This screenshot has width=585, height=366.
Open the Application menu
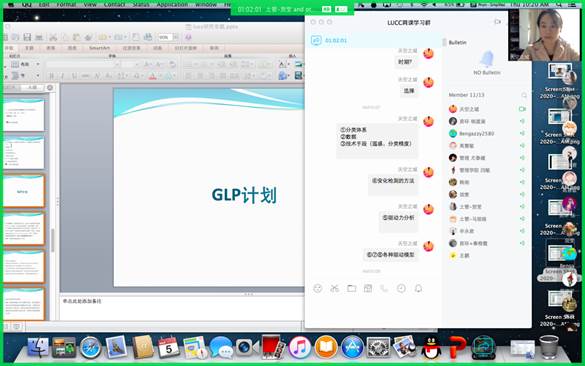172,4
